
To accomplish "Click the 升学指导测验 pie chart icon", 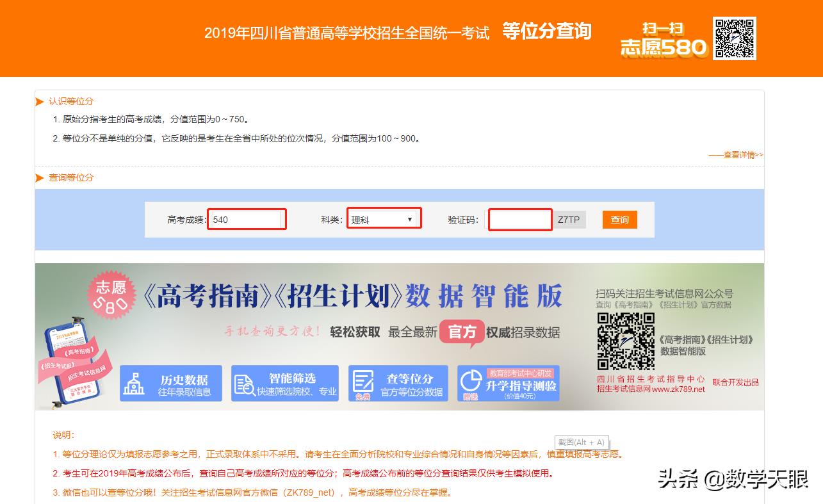I will 471,383.
